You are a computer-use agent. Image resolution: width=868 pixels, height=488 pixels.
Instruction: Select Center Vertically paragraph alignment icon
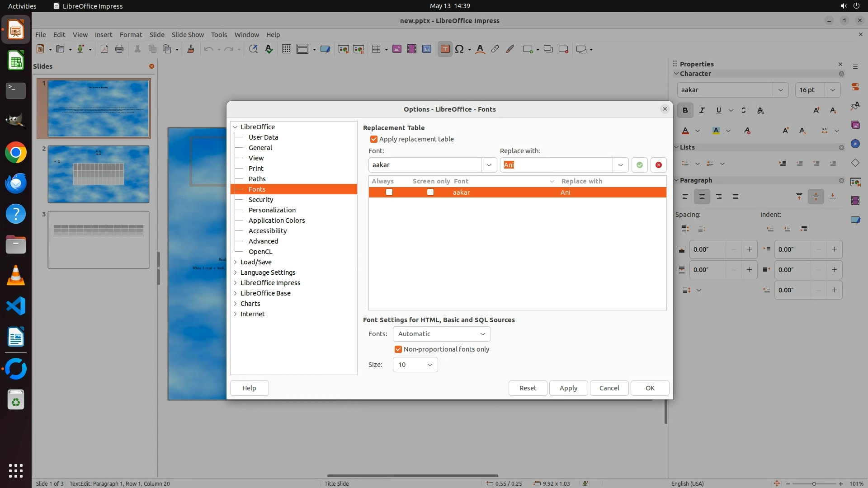click(816, 197)
